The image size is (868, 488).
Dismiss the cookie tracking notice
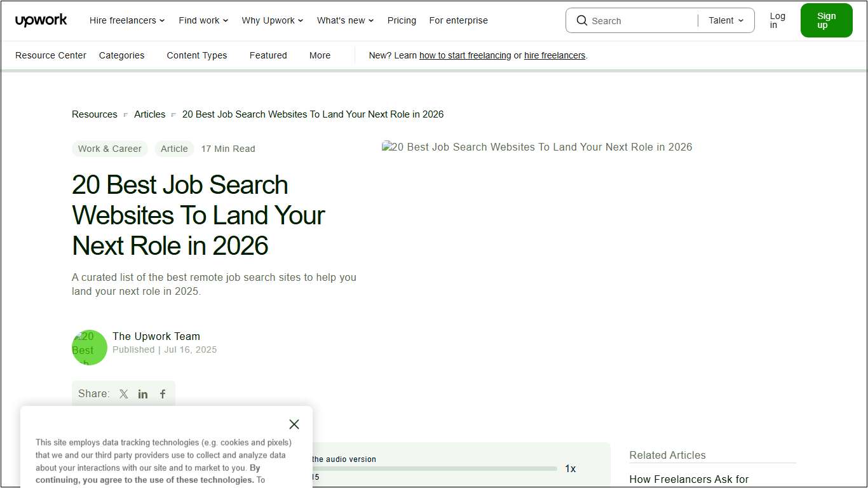(294, 424)
